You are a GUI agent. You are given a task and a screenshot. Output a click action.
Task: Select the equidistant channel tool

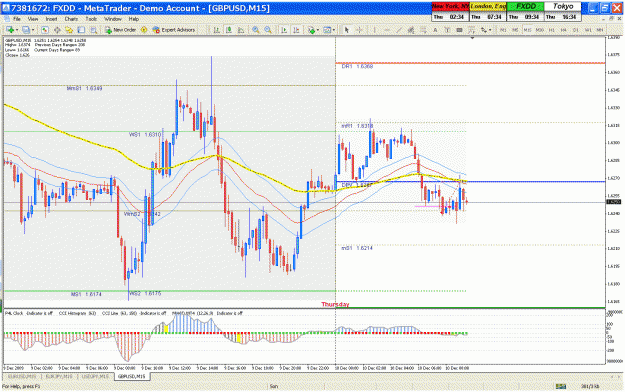411,30
